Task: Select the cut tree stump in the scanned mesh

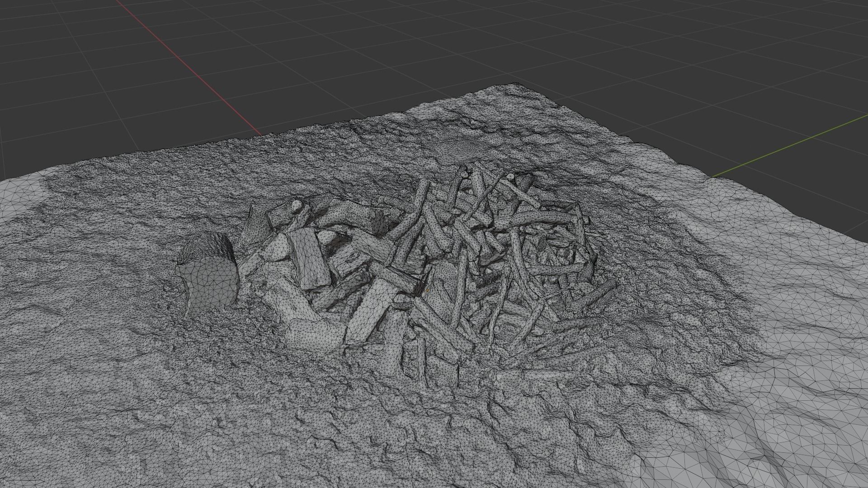Action: point(208,277)
